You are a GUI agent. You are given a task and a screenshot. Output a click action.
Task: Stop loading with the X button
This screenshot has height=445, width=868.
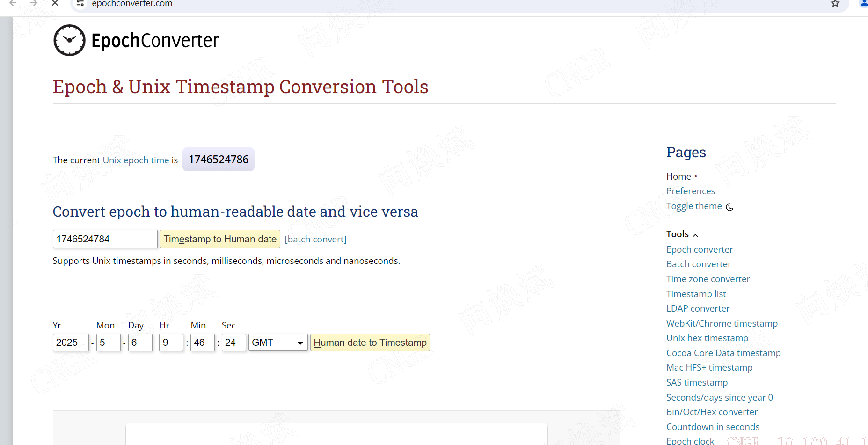pyautogui.click(x=55, y=3)
